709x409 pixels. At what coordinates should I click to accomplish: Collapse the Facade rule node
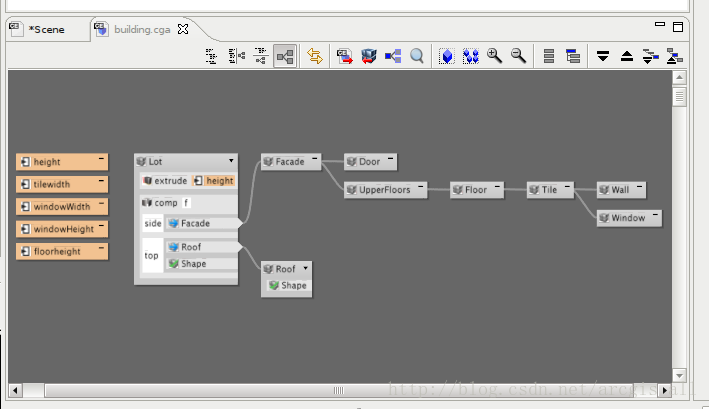tap(315, 158)
